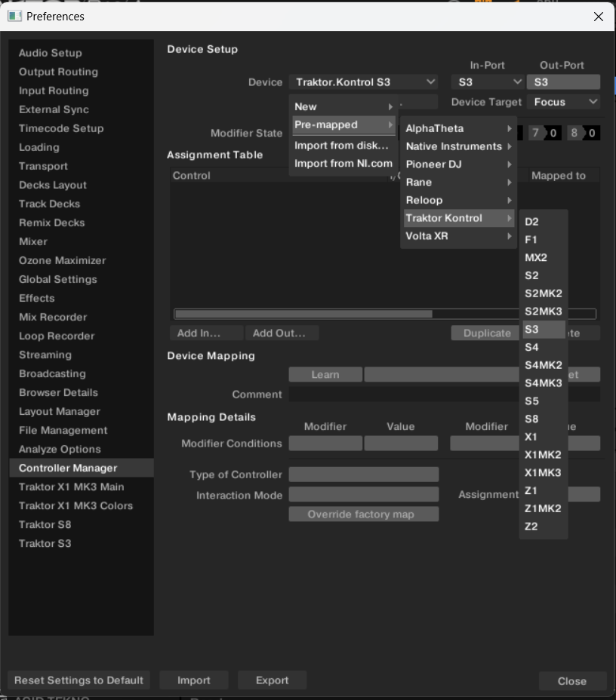Select Z2 from the controller list
Viewport: 616px width, 700px height.
click(x=544, y=527)
